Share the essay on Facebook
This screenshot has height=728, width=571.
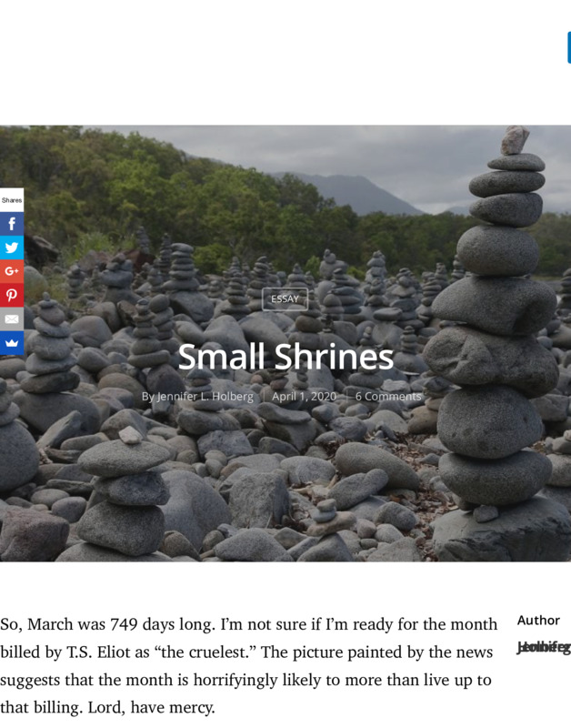[x=12, y=224]
